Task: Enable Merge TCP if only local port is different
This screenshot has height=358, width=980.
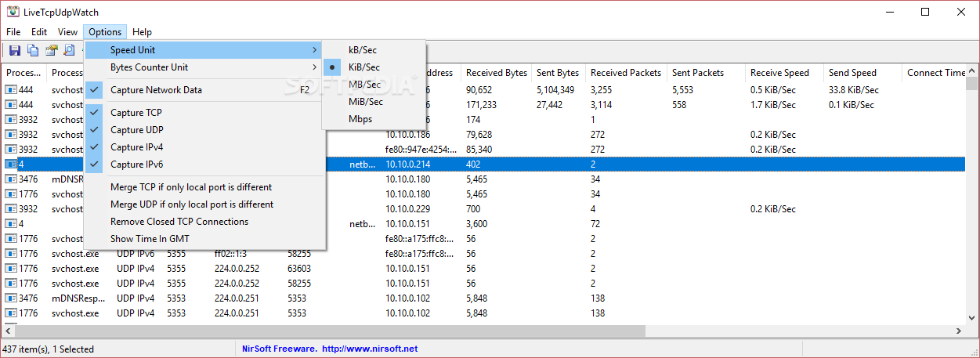Action: 204,187
